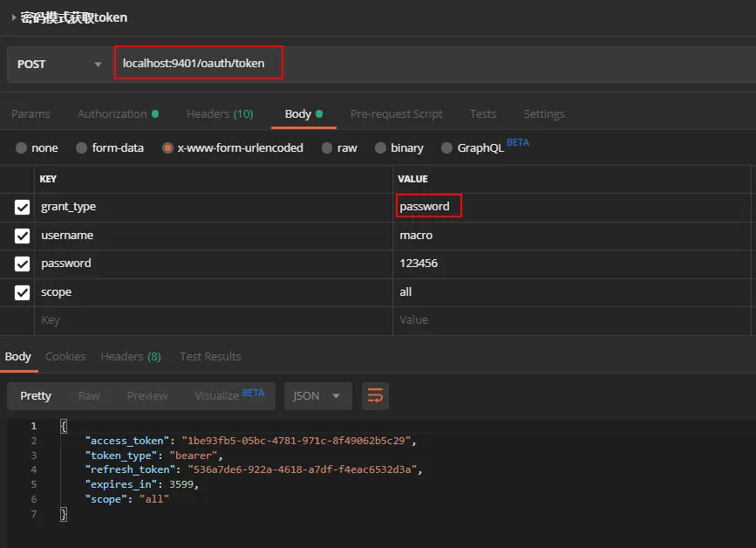Click the empty Key input field
The height and width of the screenshot is (548, 756).
click(214, 320)
